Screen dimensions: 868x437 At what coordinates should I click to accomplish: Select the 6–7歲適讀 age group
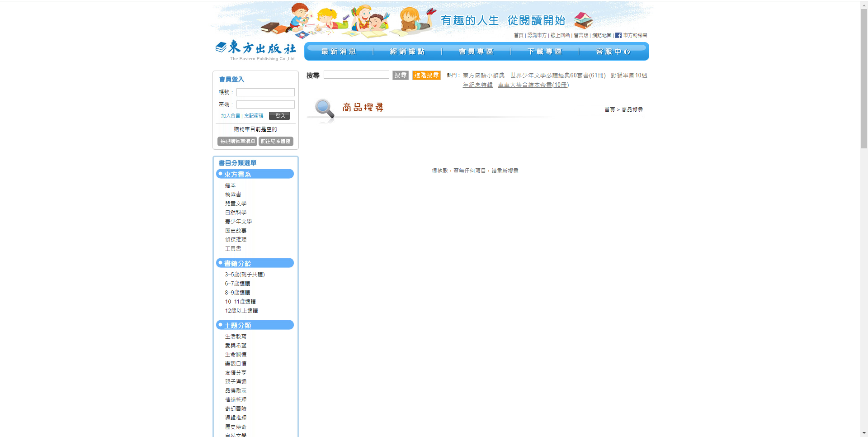238,284
